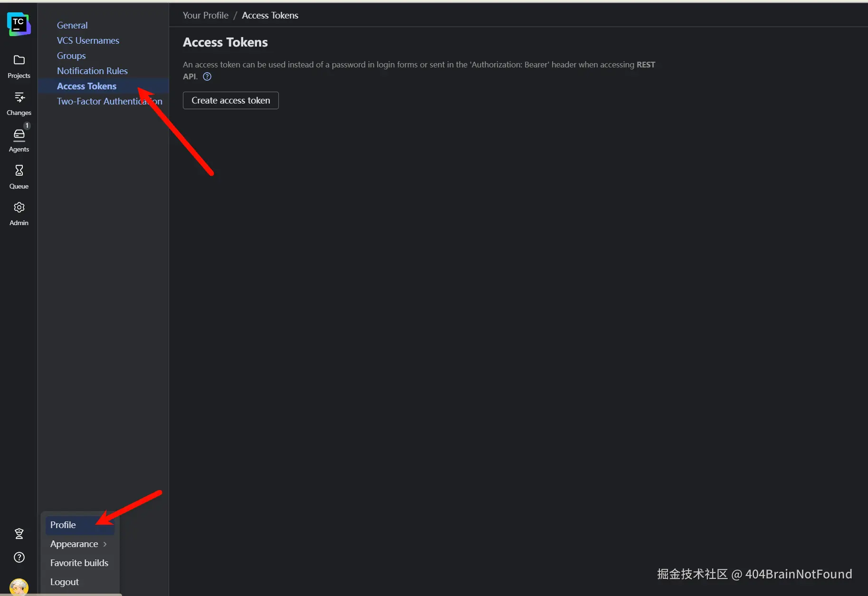The image size is (868, 596).
Task: Open Notification Rules settings
Action: (92, 71)
